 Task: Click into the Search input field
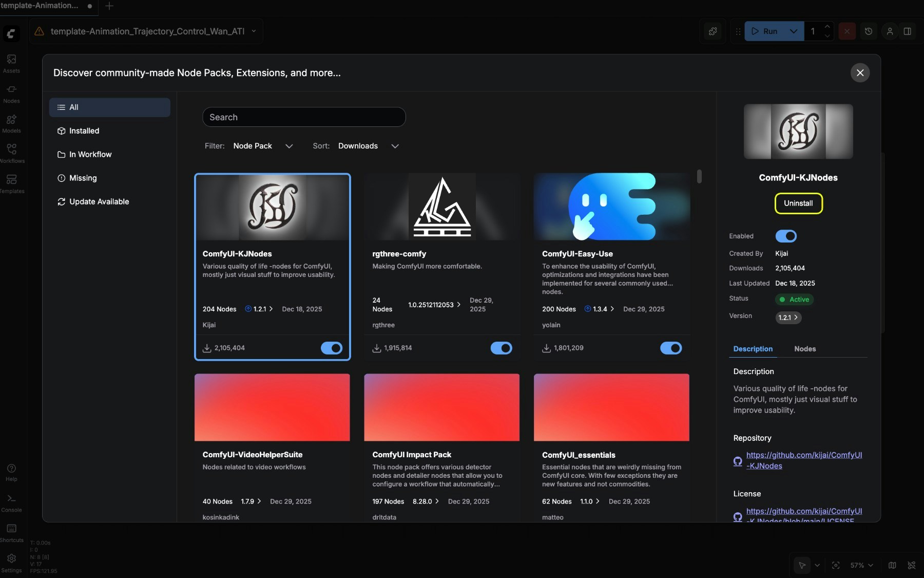304,117
